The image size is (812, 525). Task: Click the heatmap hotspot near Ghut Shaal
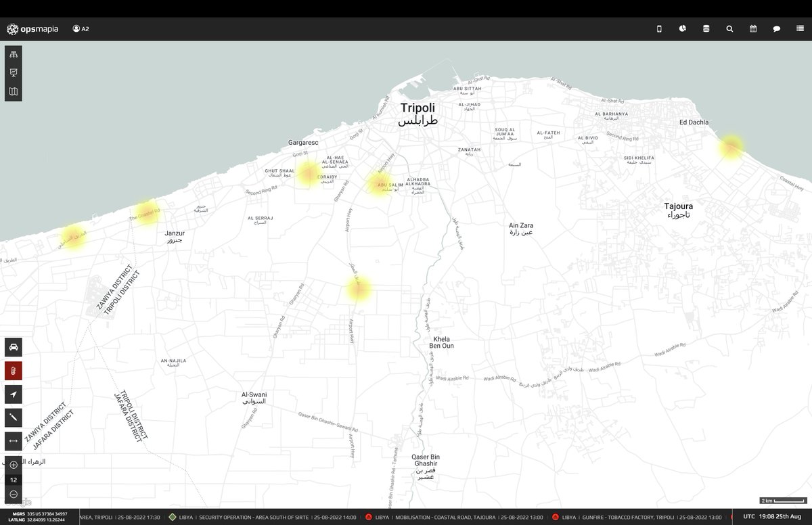[x=308, y=174]
